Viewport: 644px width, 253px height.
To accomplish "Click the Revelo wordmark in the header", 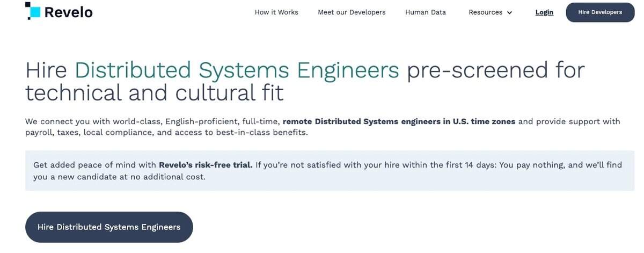I will [68, 12].
